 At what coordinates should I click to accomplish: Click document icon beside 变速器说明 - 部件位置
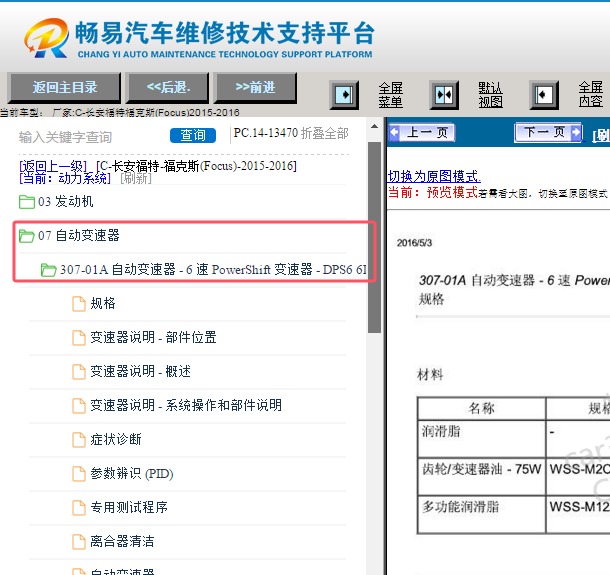[x=79, y=337]
